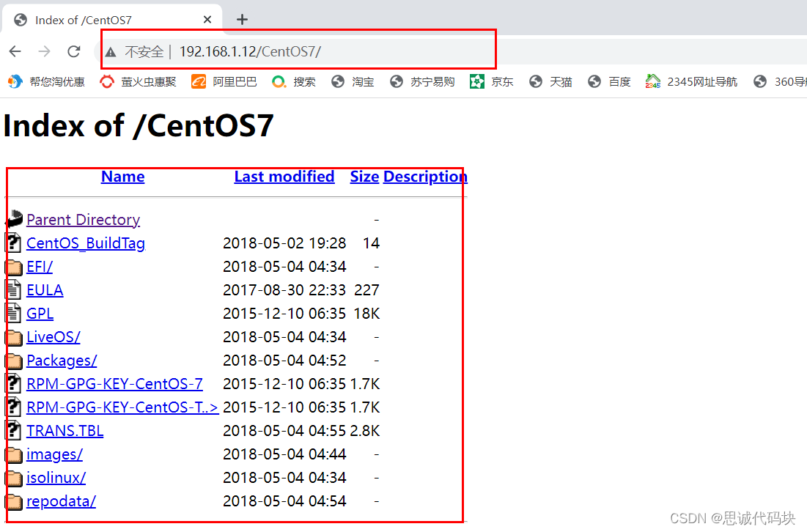Go to Parent Directory link
The height and width of the screenshot is (532, 807).
(x=83, y=220)
